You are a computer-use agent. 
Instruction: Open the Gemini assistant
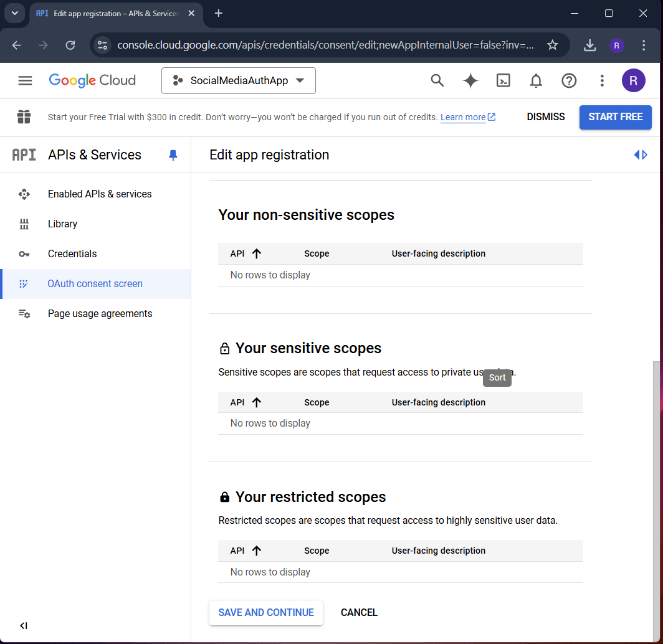point(470,80)
